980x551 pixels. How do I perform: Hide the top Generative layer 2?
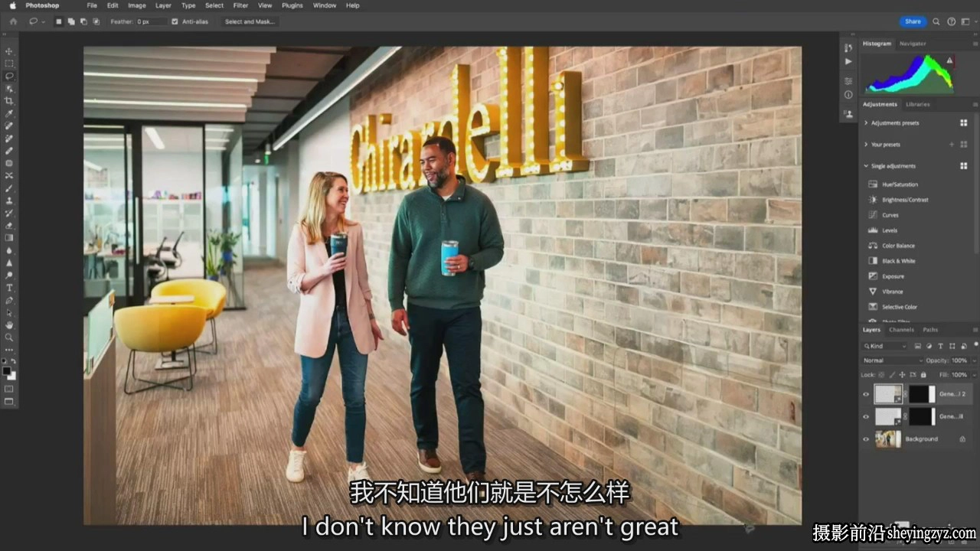pyautogui.click(x=866, y=394)
